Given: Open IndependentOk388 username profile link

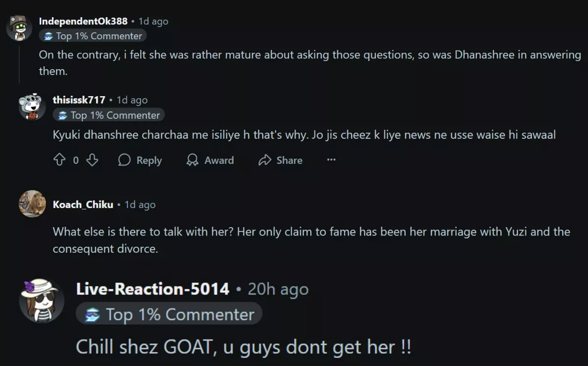Looking at the screenshot, I should (x=83, y=21).
